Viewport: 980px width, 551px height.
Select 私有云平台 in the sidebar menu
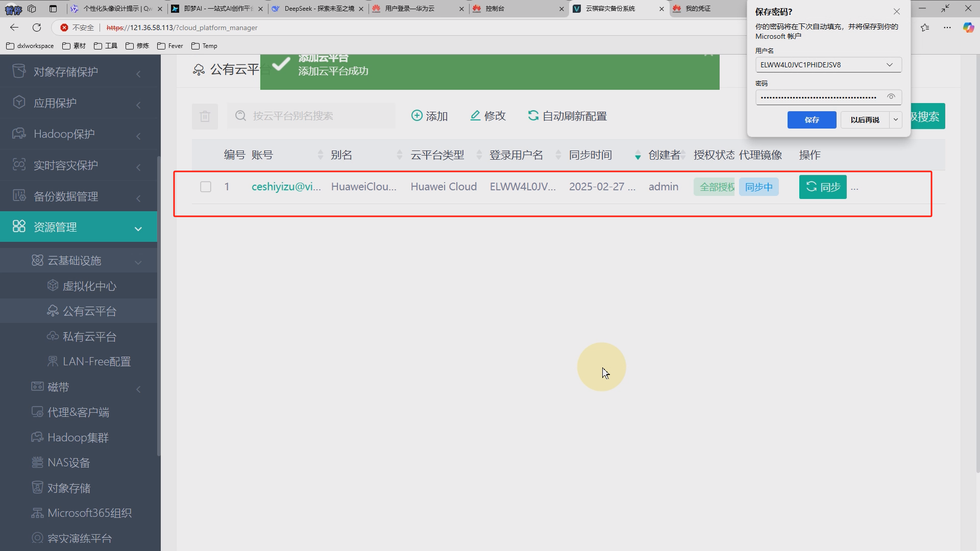pos(89,337)
